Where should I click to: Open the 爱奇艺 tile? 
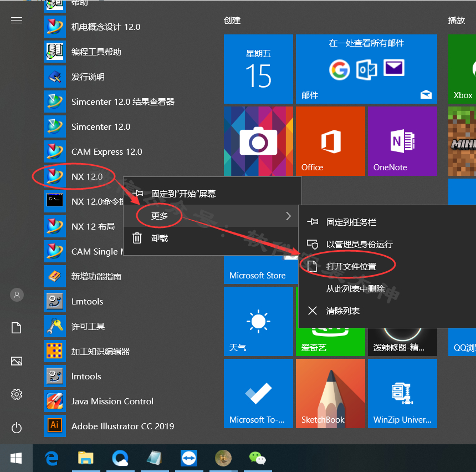tap(330, 342)
